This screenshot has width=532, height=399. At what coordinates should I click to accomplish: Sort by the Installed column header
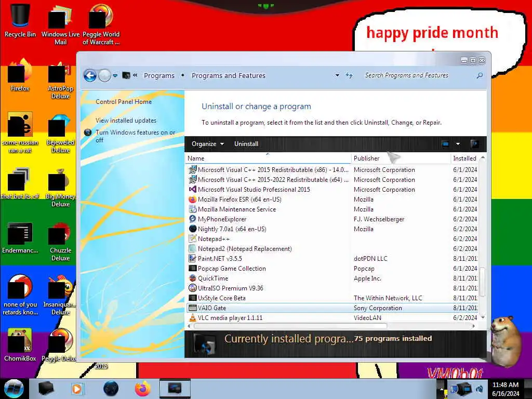click(465, 158)
